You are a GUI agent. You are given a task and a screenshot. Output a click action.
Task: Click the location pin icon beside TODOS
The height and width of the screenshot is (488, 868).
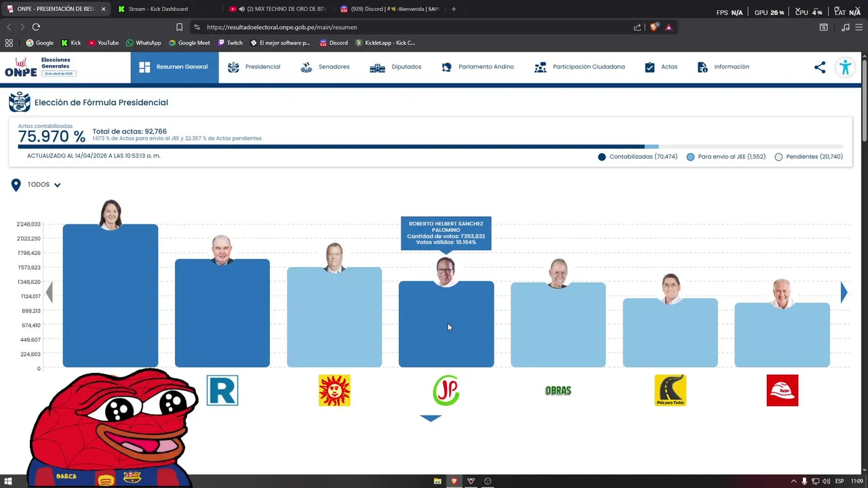pyautogui.click(x=16, y=185)
